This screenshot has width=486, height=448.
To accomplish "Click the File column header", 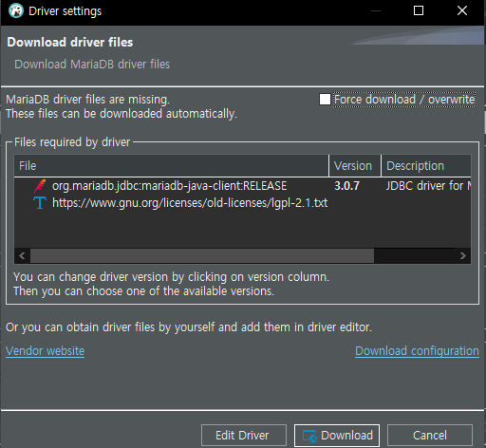I will pyautogui.click(x=171, y=166).
